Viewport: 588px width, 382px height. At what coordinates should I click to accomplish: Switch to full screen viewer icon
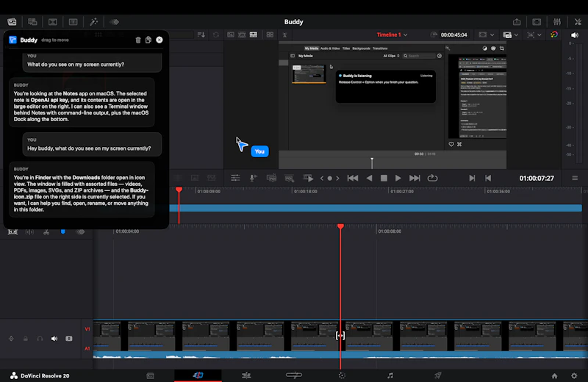coord(537,22)
